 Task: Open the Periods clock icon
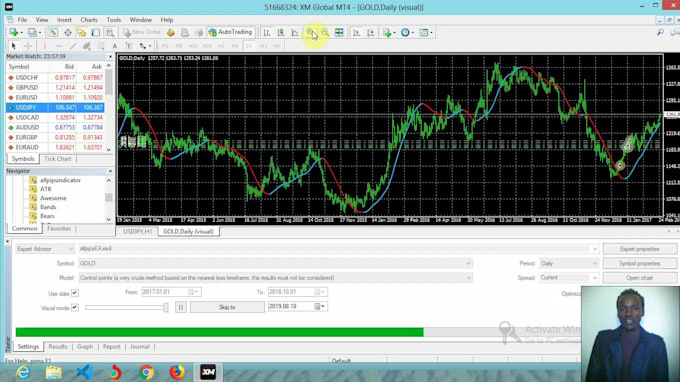(x=406, y=33)
